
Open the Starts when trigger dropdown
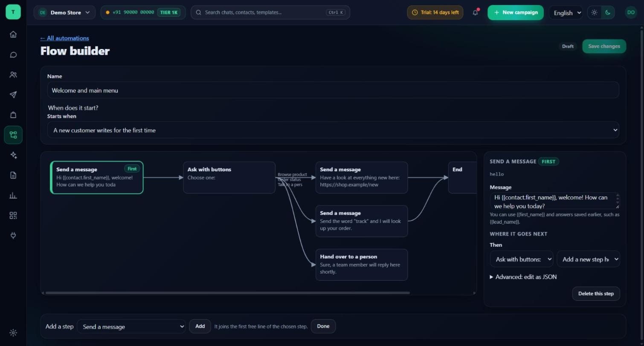(x=333, y=130)
